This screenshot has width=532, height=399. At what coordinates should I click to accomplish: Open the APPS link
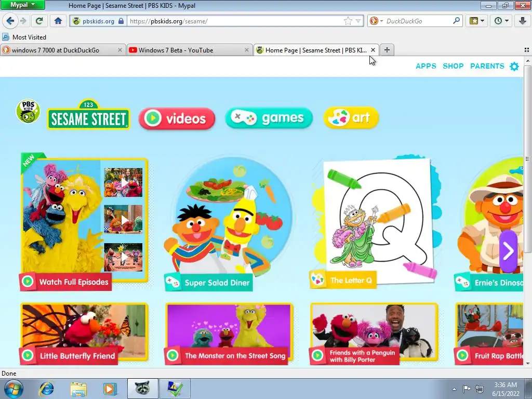point(426,66)
